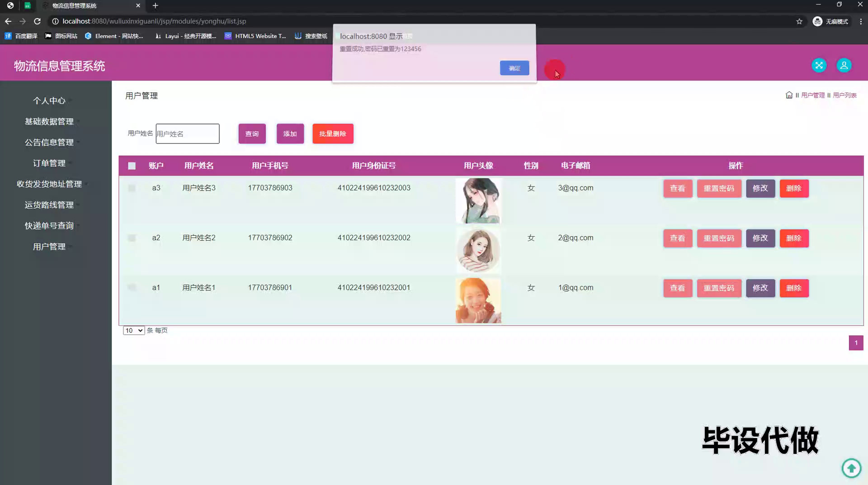Screen dimensions: 868x485
Task: Click 删除 for user a1
Action: [794, 288]
